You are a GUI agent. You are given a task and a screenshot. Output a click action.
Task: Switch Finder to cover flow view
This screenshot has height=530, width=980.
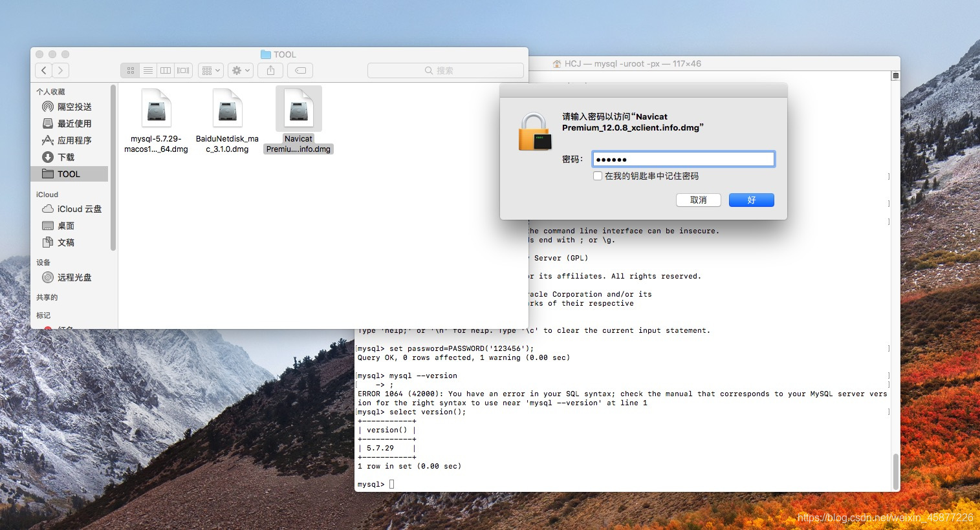pyautogui.click(x=184, y=70)
